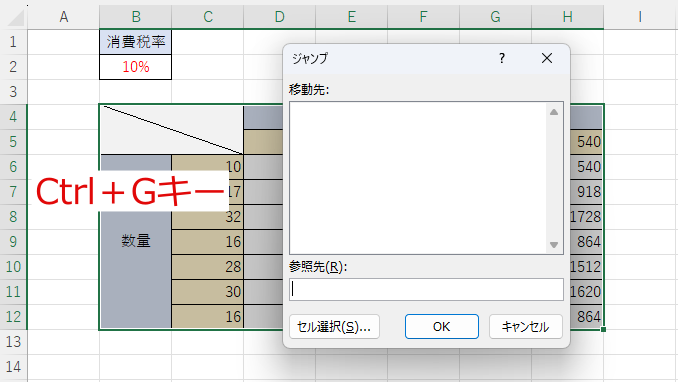Select row 10 header
This screenshot has width=678, height=382.
tap(13, 266)
